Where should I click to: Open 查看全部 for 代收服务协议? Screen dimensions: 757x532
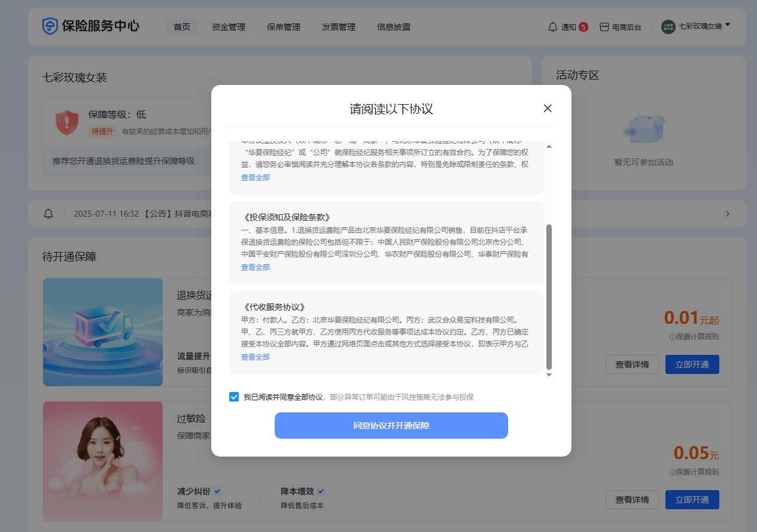coord(256,356)
